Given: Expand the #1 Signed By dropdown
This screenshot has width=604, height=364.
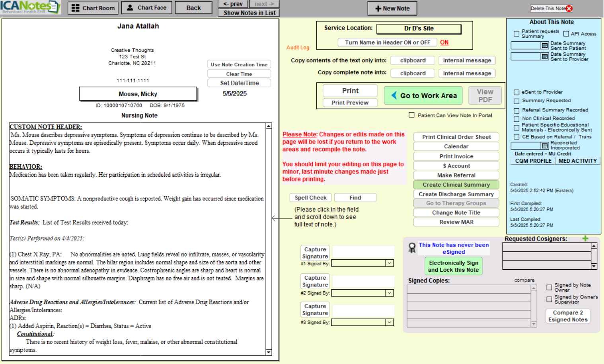Looking at the screenshot, I should tap(389, 263).
